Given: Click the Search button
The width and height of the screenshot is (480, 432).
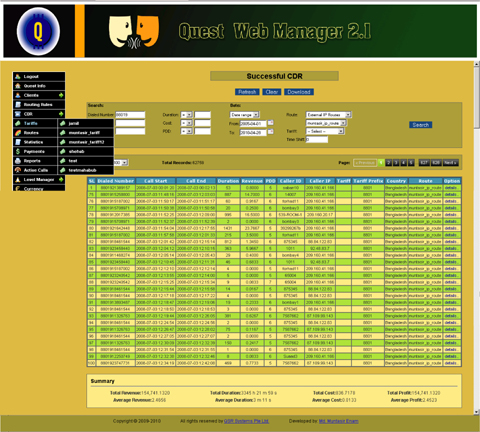Looking at the screenshot, I should pyautogui.click(x=421, y=125).
